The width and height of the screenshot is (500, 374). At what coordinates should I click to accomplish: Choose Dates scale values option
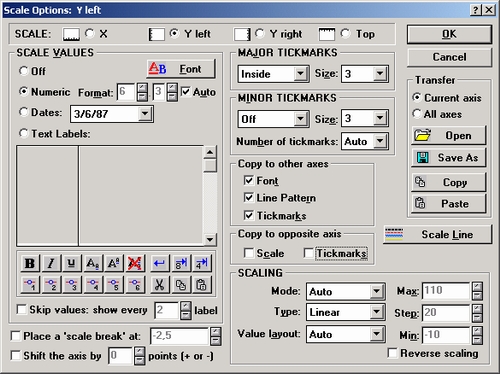point(23,112)
